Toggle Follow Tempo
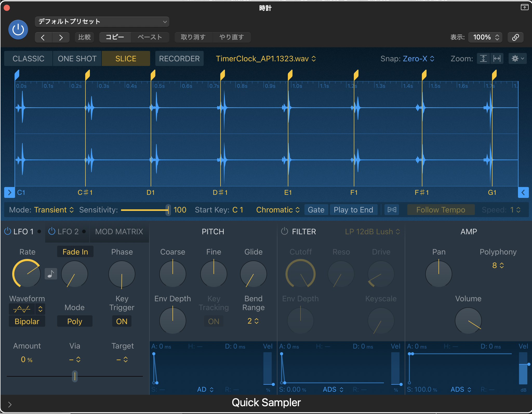This screenshot has width=532, height=414. (x=441, y=210)
